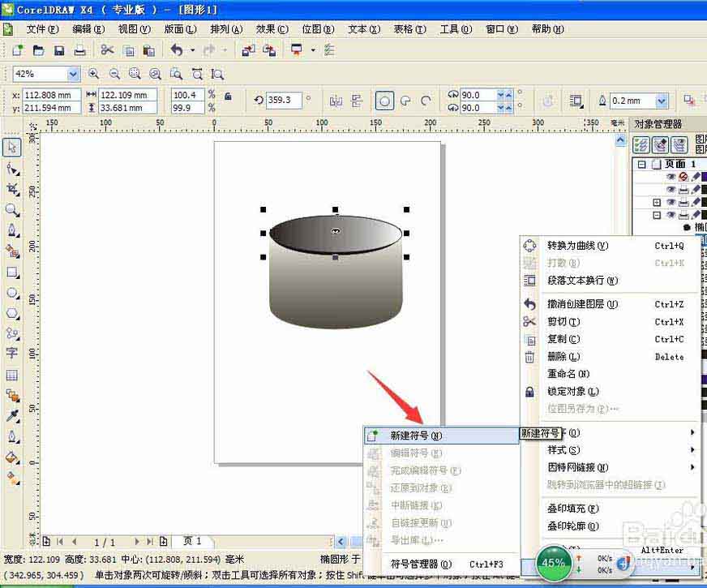Select the Polygon tool
The image size is (707, 588).
(x=12, y=313)
